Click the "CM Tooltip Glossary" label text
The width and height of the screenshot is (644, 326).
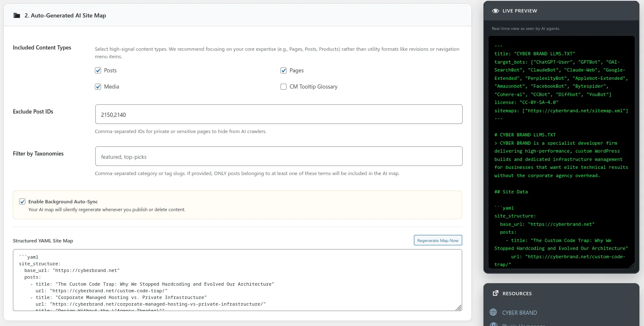pyautogui.click(x=313, y=87)
